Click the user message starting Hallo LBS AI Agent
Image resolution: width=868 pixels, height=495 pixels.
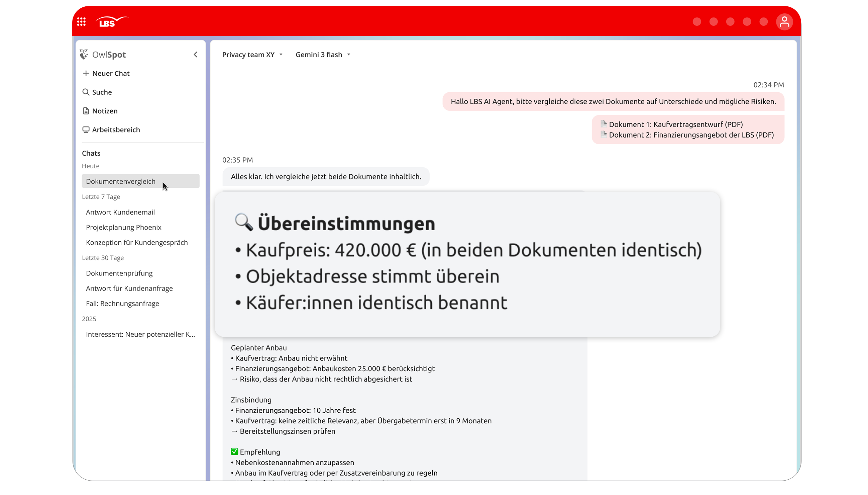pyautogui.click(x=613, y=102)
